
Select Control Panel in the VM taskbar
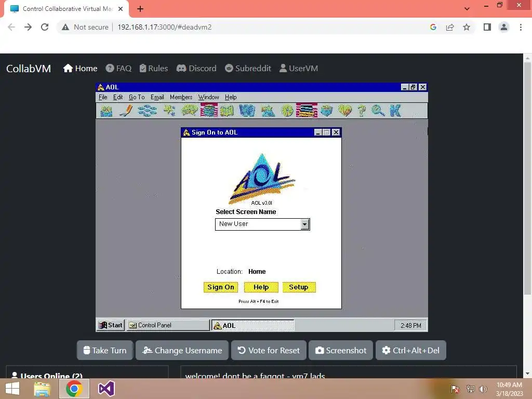(168, 325)
